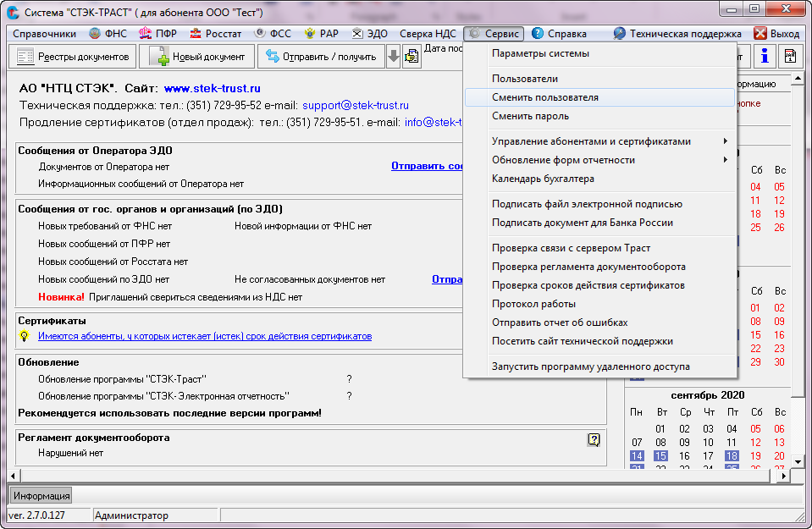Click 'Администратор' in the status bar
This screenshot has height=529, width=812.
pos(131,515)
